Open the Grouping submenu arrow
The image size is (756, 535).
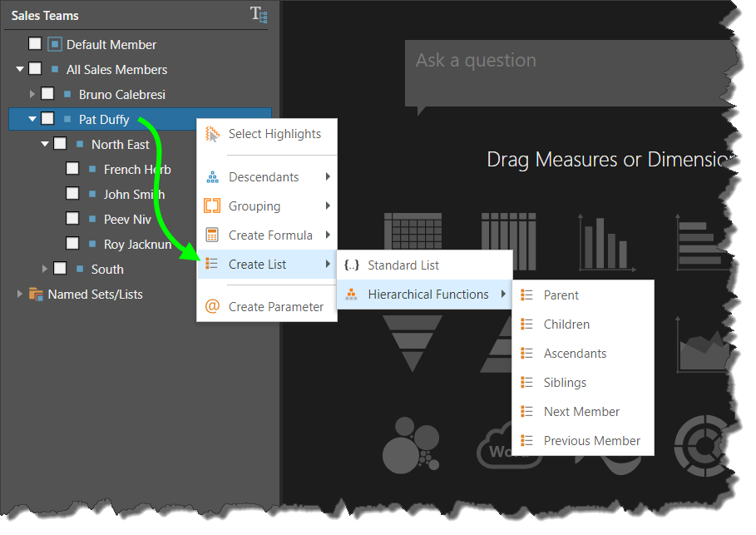(328, 206)
